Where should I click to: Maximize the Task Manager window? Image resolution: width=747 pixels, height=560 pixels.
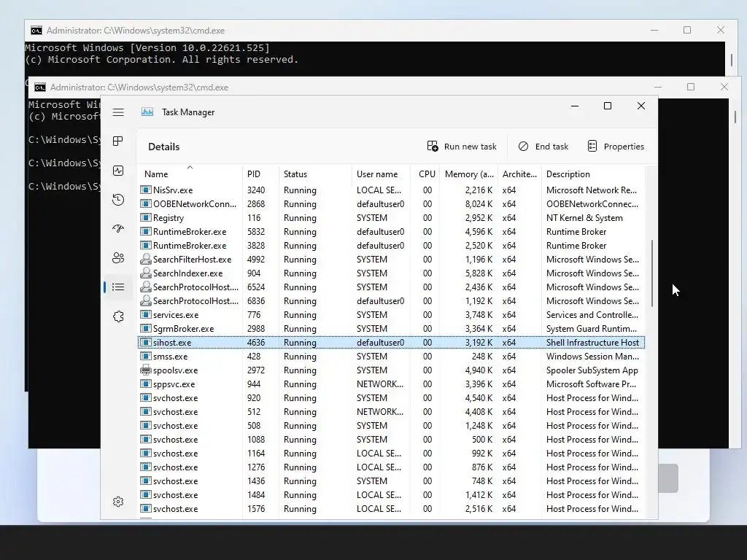(x=608, y=106)
